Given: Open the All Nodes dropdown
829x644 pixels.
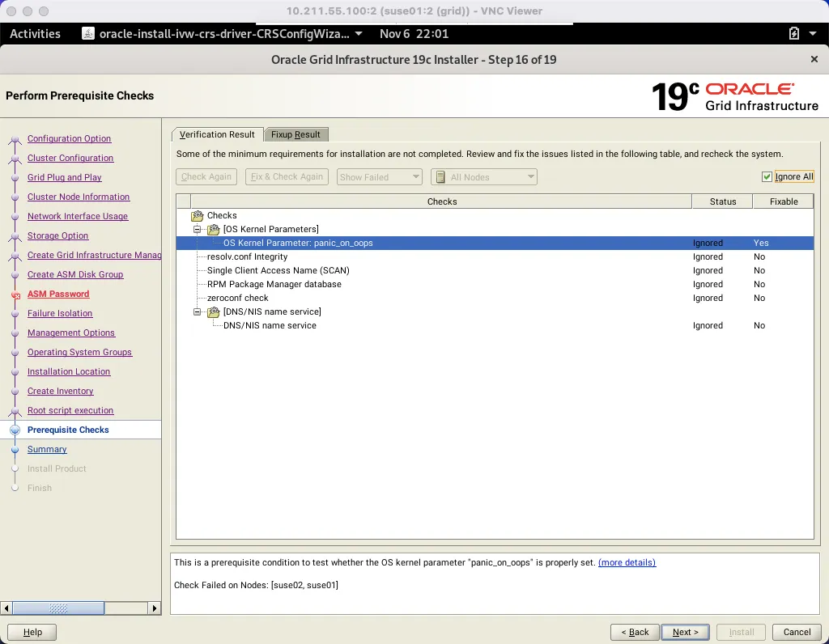Looking at the screenshot, I should (x=529, y=176).
